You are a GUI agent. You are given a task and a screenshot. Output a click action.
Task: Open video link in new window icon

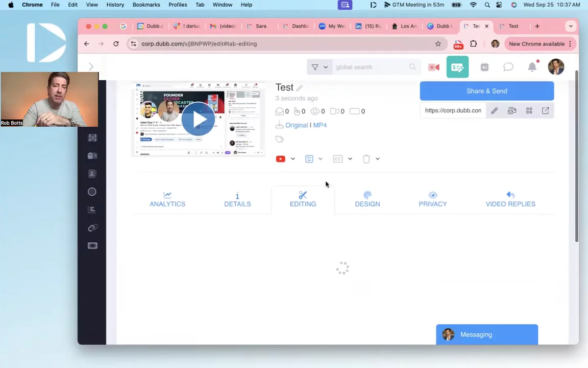point(545,111)
